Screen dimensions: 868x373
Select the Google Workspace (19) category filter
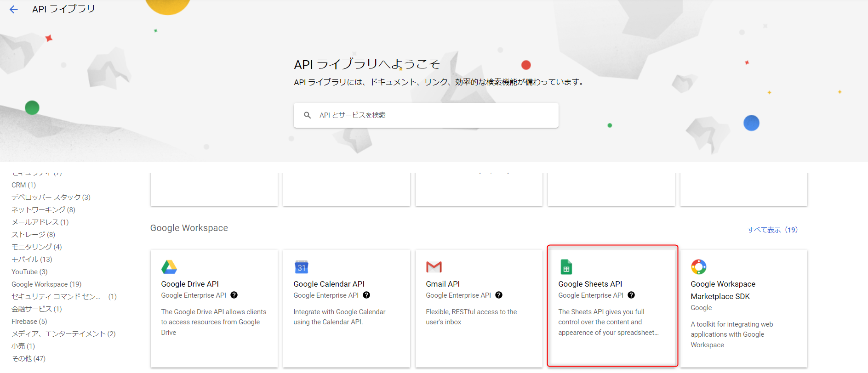point(46,284)
